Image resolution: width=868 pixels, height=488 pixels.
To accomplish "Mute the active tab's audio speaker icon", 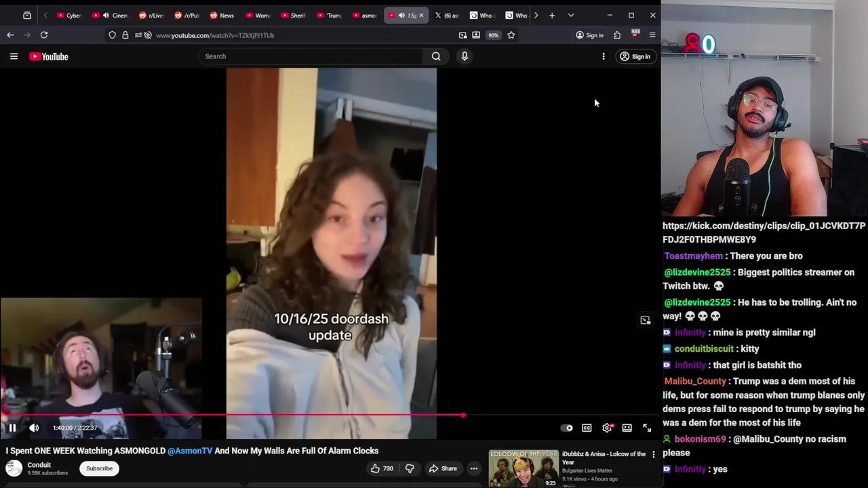I will pyautogui.click(x=401, y=15).
